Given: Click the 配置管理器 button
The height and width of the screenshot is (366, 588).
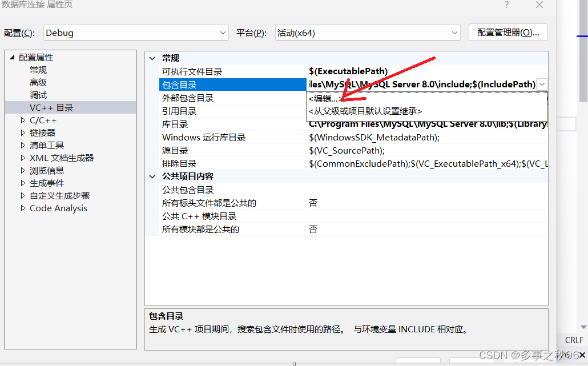Looking at the screenshot, I should click(508, 32).
